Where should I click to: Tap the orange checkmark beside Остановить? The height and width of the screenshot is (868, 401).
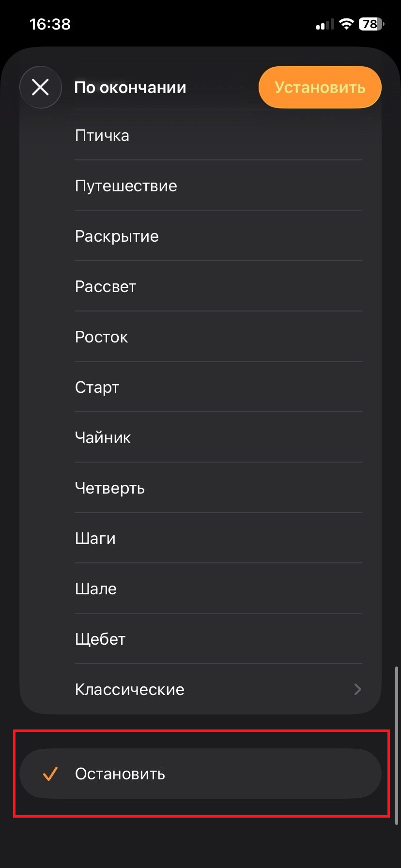[x=50, y=774]
